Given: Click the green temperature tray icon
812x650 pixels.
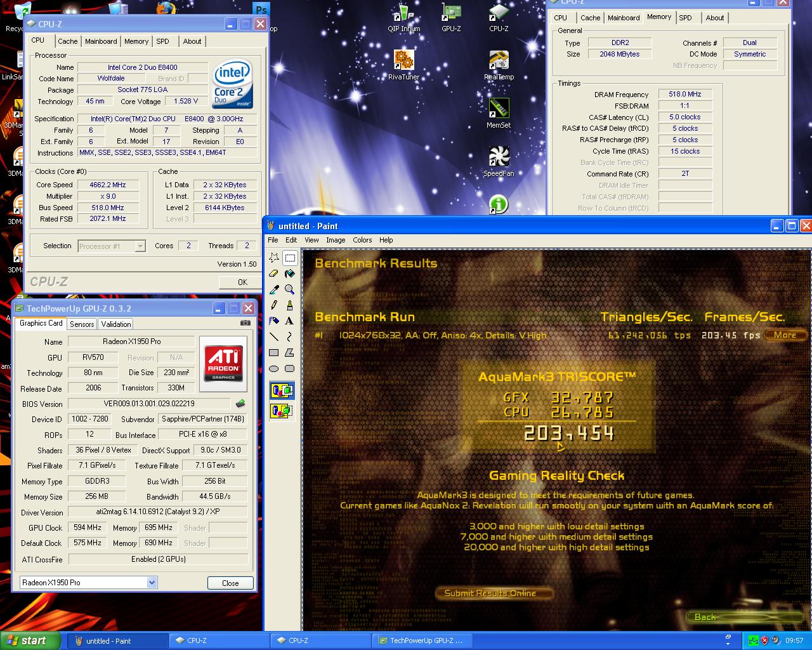Looking at the screenshot, I should 752,640.
